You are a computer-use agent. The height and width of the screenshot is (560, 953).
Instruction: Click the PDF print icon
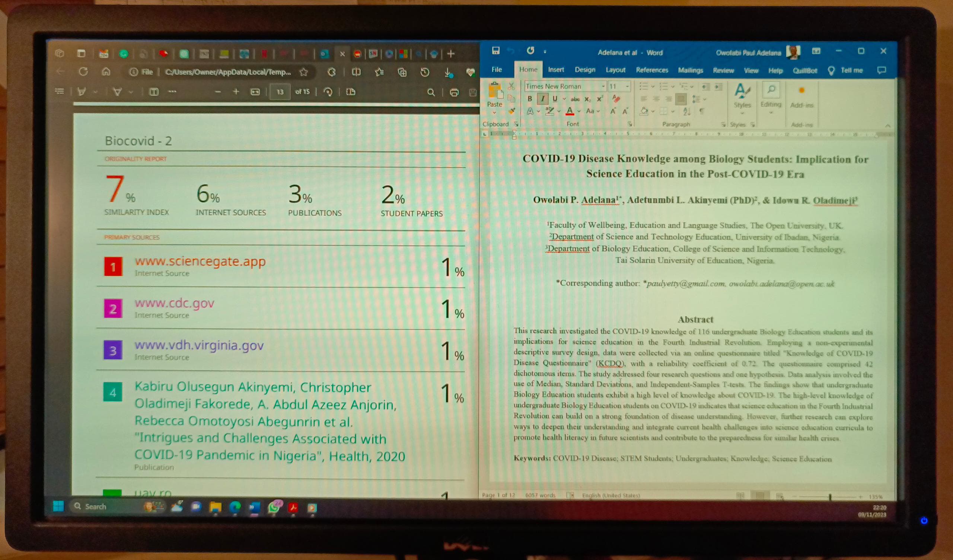454,92
